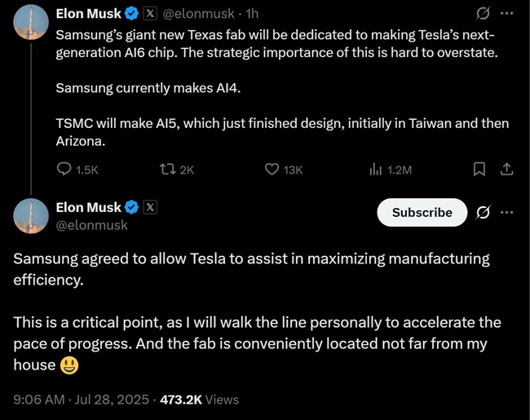Click the Grok icon beside Subscribe button

click(x=483, y=212)
